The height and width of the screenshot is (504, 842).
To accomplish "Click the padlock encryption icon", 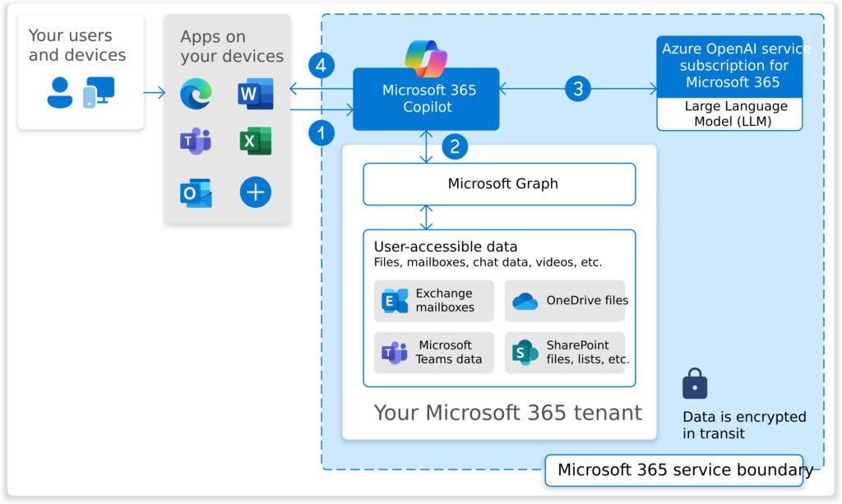I will (x=695, y=385).
